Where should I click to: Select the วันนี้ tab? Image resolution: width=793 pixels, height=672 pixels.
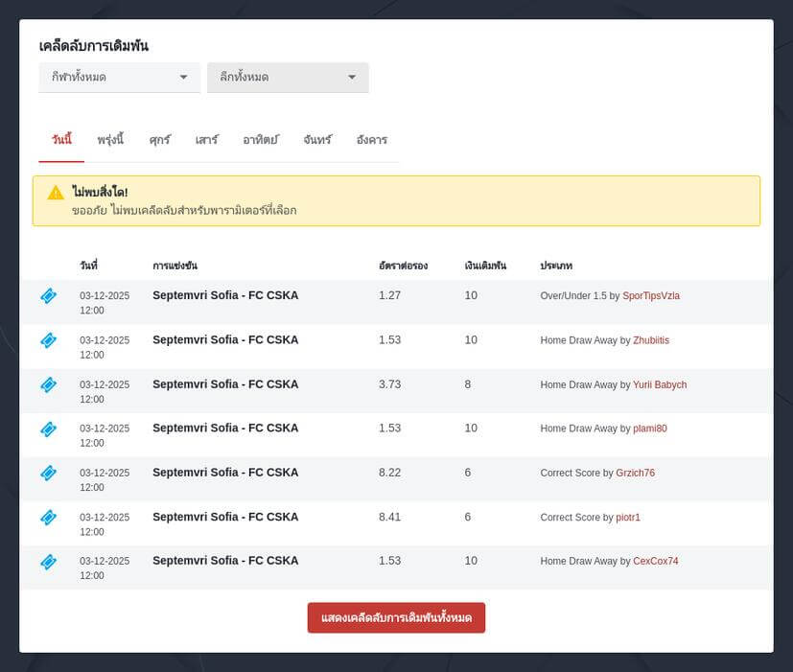(x=61, y=140)
